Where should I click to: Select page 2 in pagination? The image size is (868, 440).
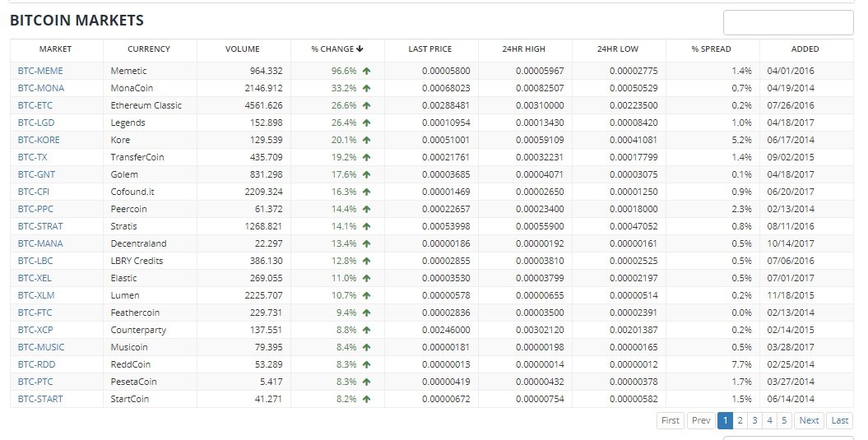pos(740,420)
